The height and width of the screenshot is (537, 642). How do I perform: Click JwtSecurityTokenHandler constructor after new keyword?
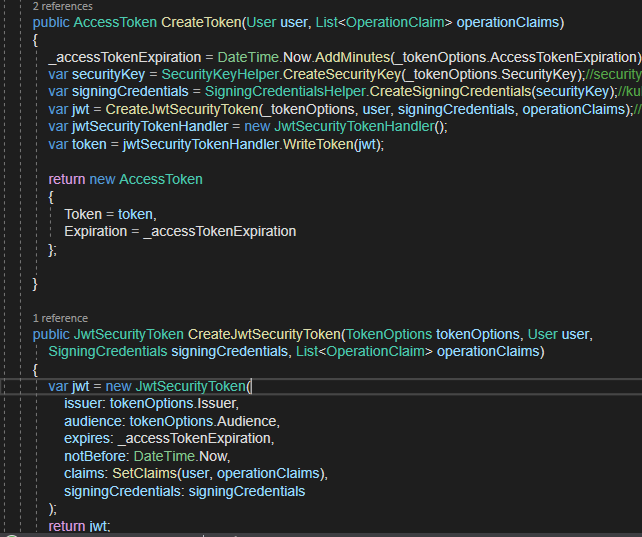coord(354,126)
